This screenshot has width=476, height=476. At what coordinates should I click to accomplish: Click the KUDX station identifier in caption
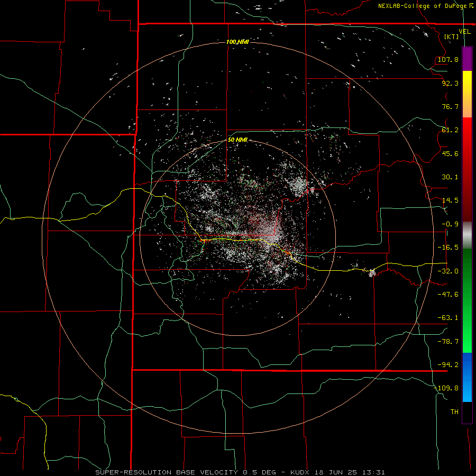(300, 472)
